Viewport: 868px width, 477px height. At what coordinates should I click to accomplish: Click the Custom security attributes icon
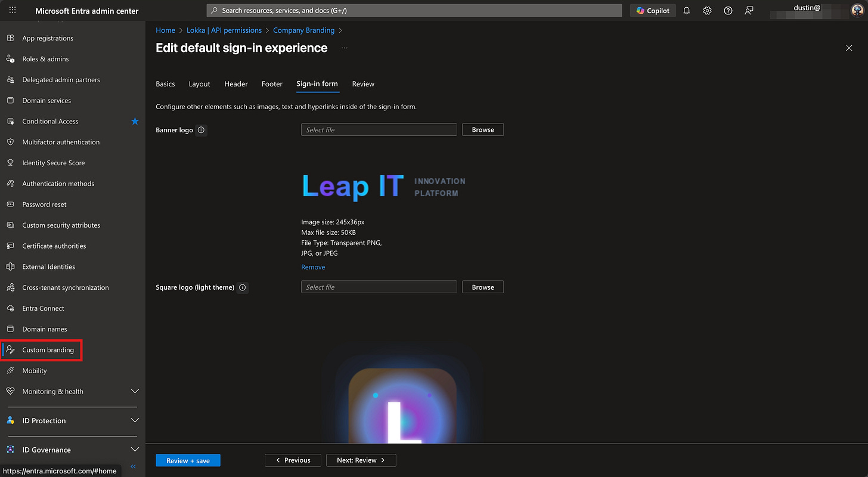click(x=10, y=225)
